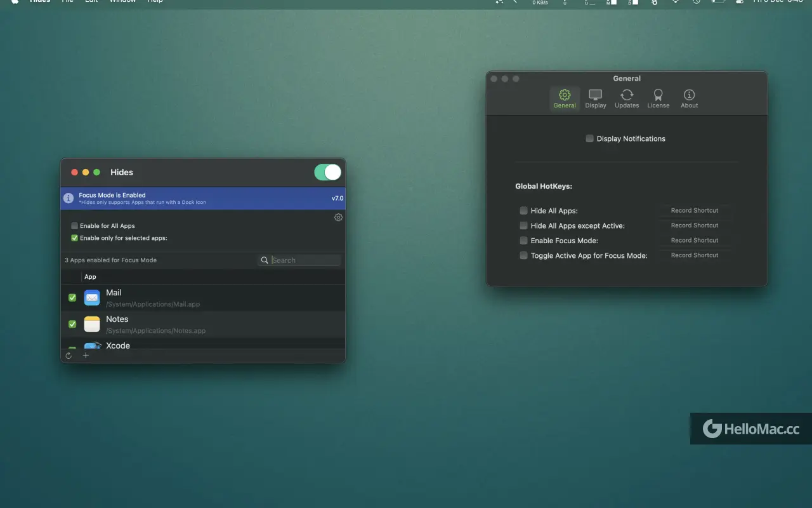812x508 pixels.
Task: Check Toggle Active App for Focus Mode
Action: (523, 255)
